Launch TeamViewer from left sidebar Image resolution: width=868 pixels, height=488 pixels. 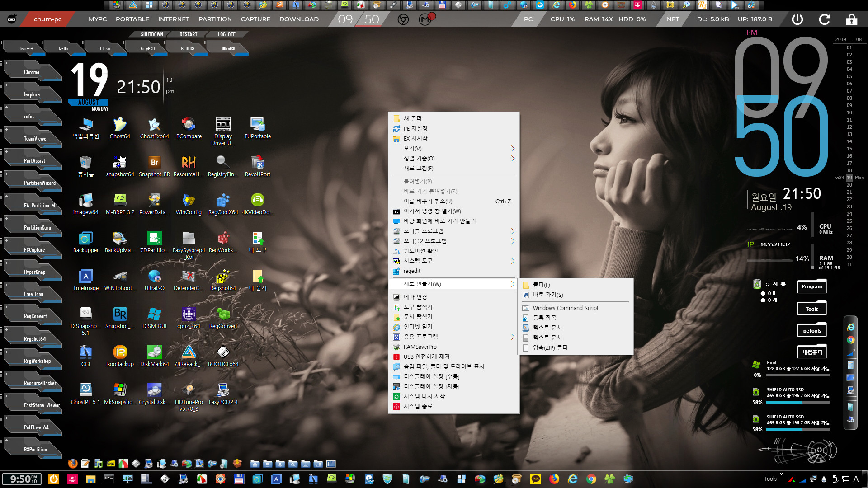point(33,138)
